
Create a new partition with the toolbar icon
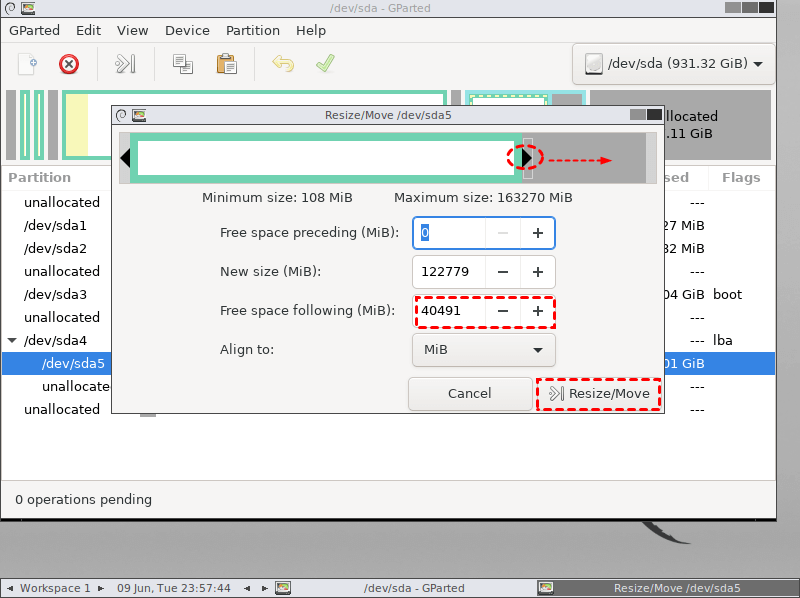coord(26,63)
